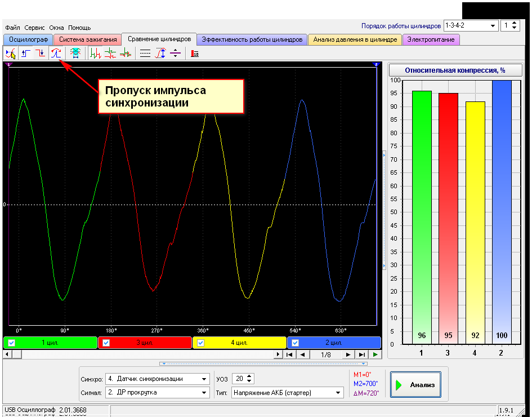This screenshot has width=532, height=417.
Task: Uncheck cylinder 1 checkbox
Action: 11,343
